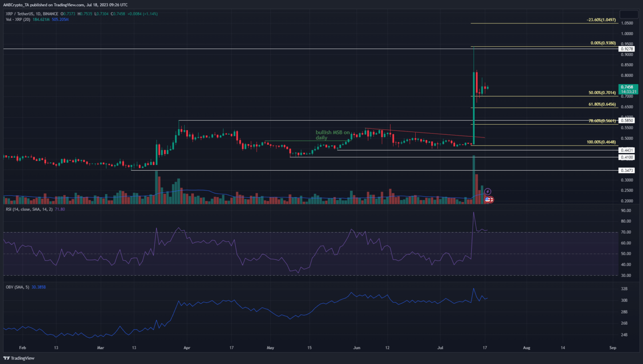Click the 61.80% Fibonacci level label
This screenshot has width=643, height=364.
click(x=602, y=105)
